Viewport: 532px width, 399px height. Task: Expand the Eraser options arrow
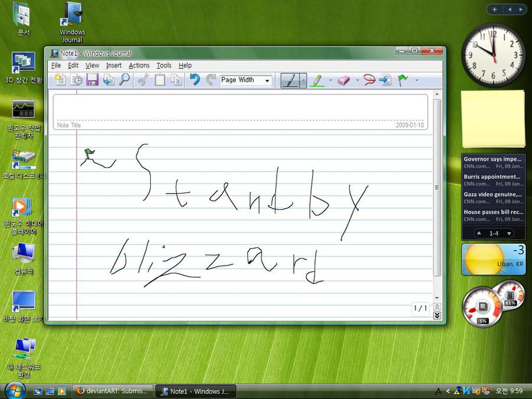[357, 80]
